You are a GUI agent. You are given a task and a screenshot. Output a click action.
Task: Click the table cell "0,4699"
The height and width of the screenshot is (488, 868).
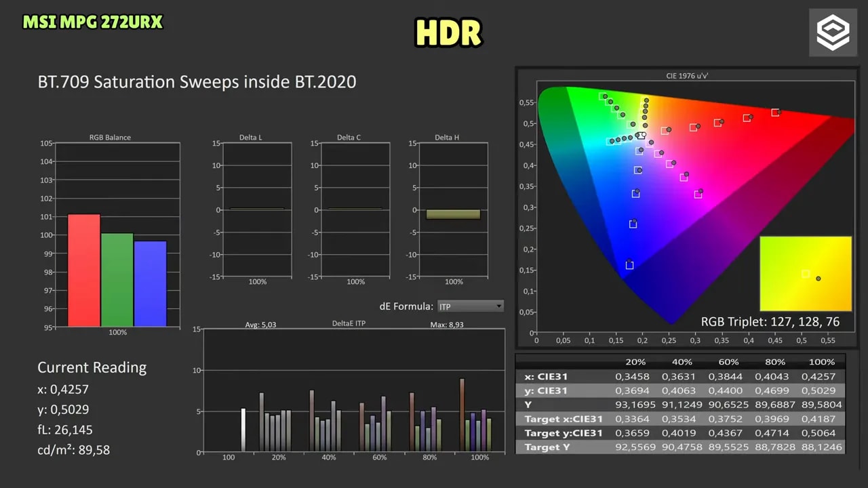(x=774, y=391)
